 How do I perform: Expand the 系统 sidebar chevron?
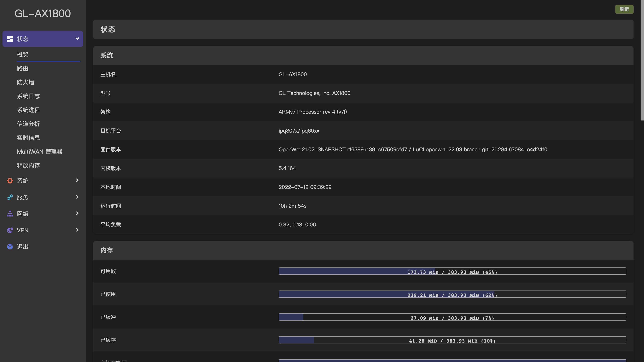click(77, 180)
